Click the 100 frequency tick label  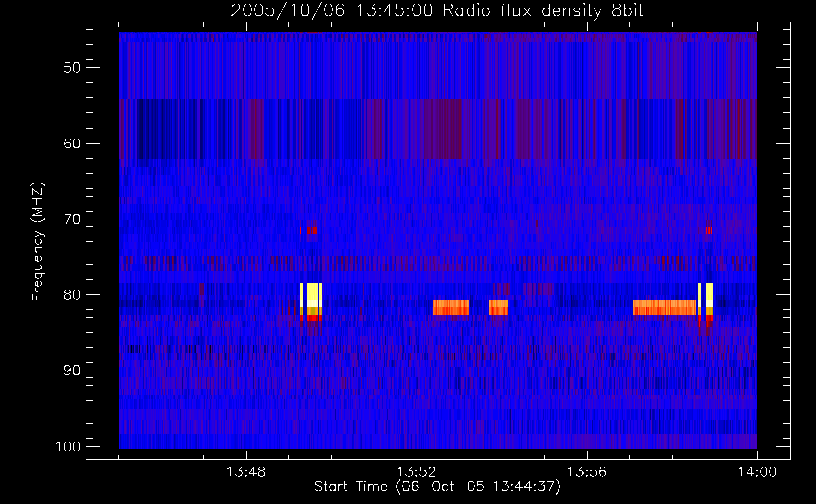pos(68,447)
